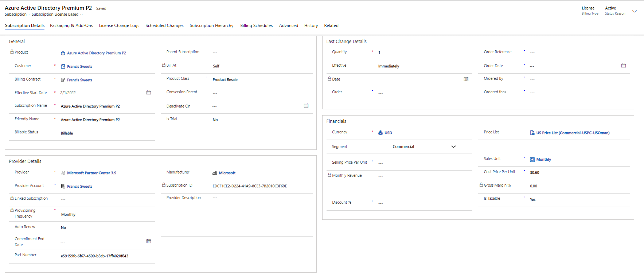The image size is (644, 277).
Task: Click the Customer account icon for Francis Sweets
Action: pyautogui.click(x=63, y=67)
